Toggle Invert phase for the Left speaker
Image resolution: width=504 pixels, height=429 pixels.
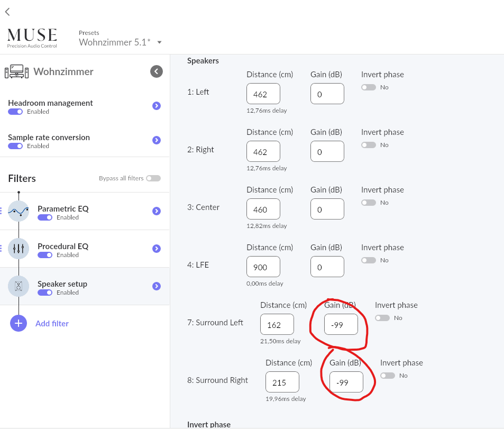pyautogui.click(x=368, y=87)
